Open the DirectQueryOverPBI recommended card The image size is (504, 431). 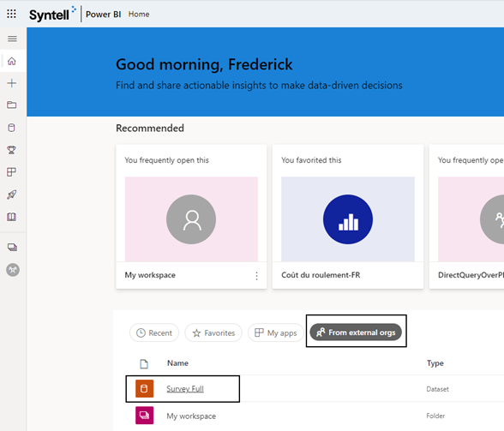coord(466,217)
